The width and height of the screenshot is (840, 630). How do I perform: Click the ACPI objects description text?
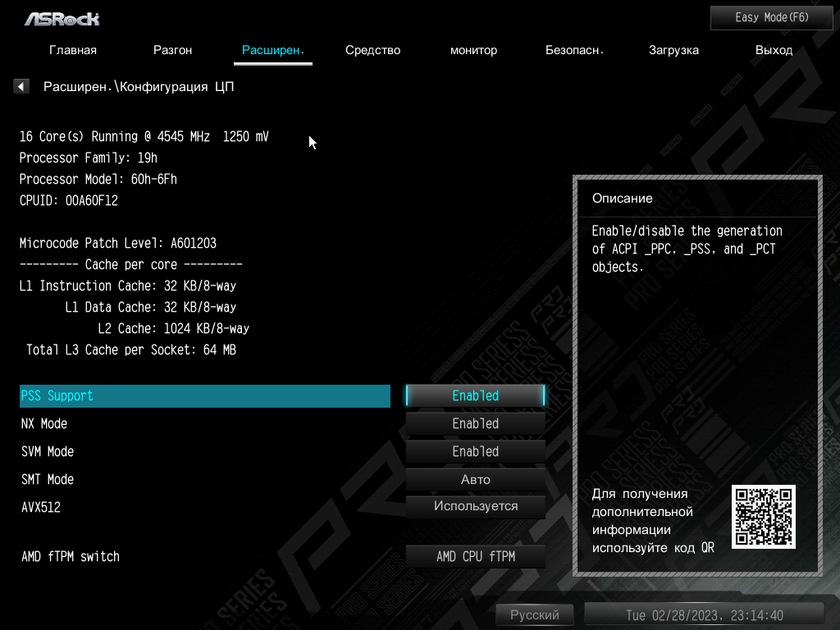click(x=687, y=249)
